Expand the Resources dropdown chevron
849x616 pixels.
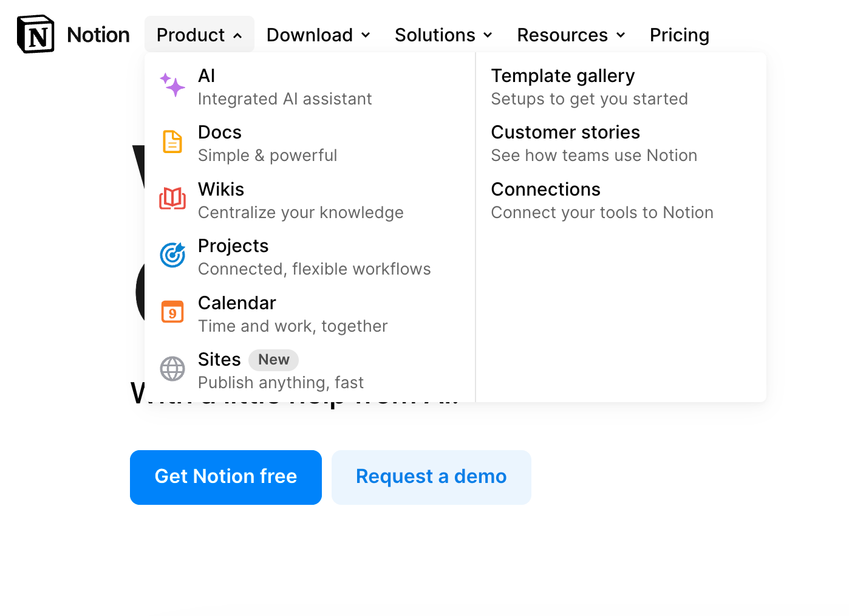point(621,35)
